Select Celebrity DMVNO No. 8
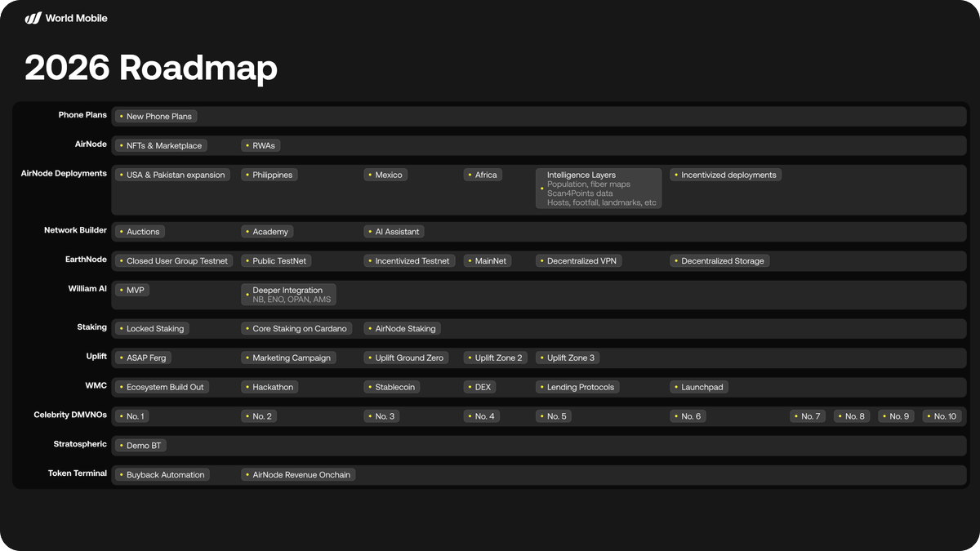This screenshot has height=551, width=980. pos(852,417)
